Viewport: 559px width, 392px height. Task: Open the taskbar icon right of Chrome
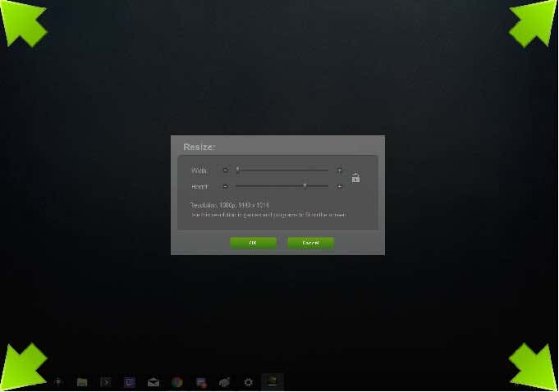click(201, 382)
